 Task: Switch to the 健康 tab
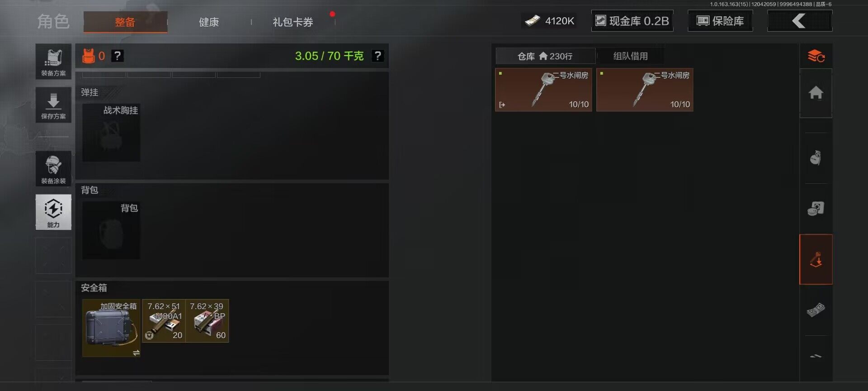(209, 22)
